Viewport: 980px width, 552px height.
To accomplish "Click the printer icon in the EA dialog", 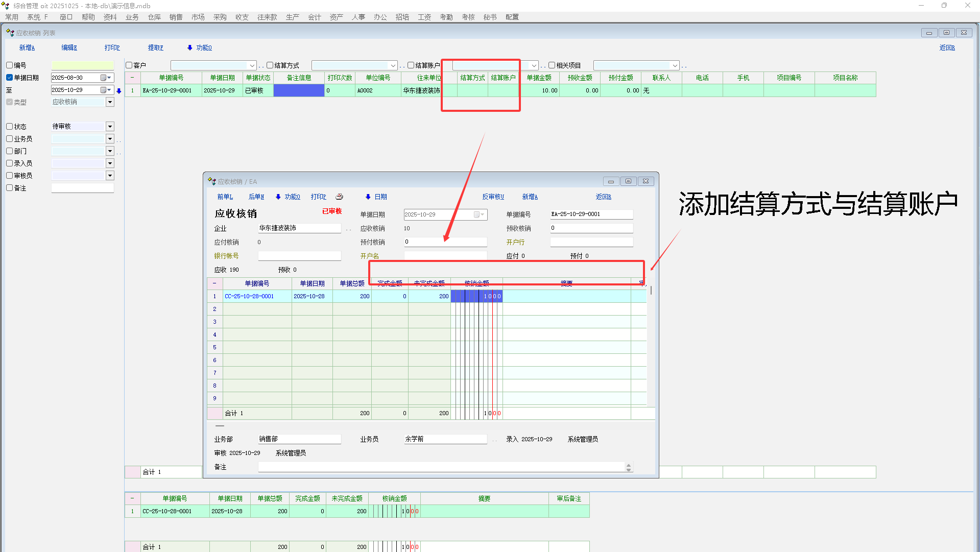I will tap(340, 197).
